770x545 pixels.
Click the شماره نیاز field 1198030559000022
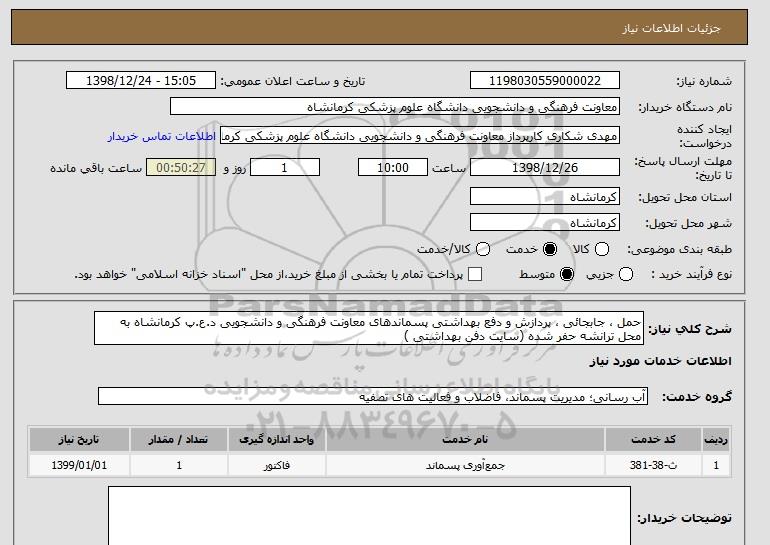click(545, 81)
